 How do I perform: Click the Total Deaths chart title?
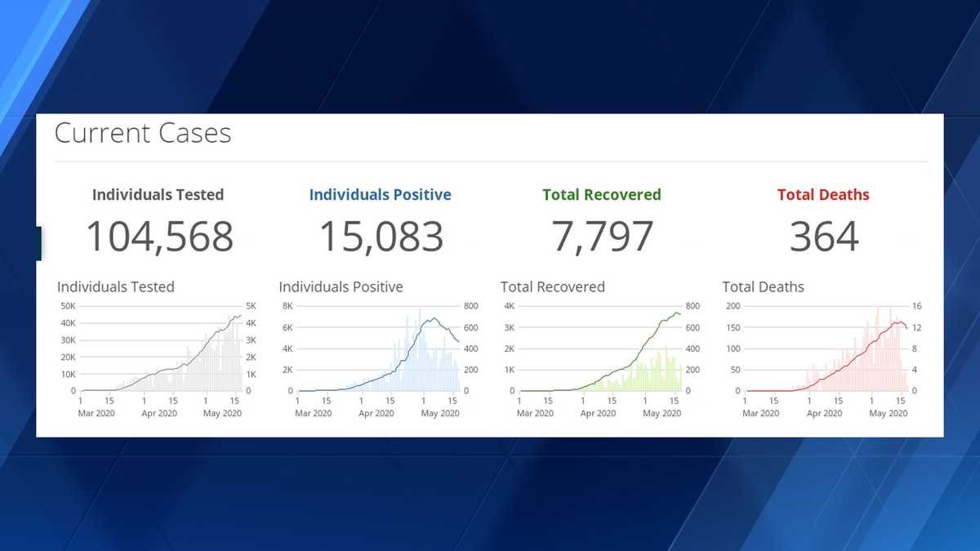click(763, 287)
